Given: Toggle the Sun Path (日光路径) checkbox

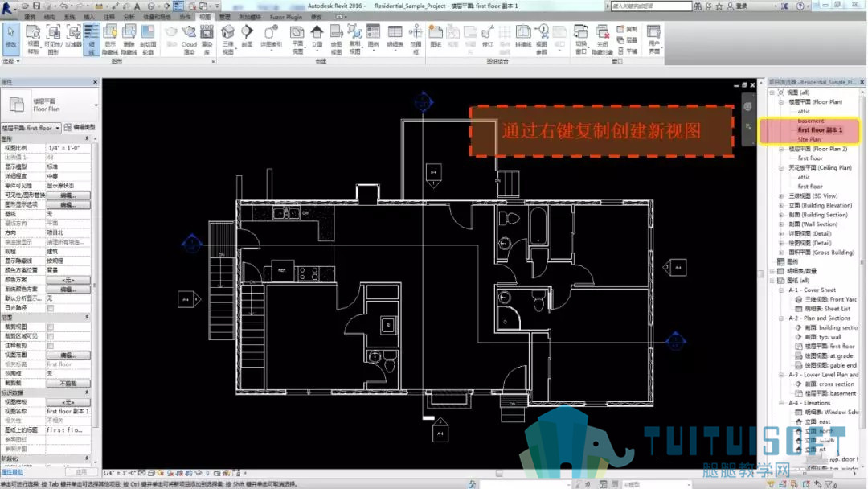Looking at the screenshot, I should pos(51,308).
